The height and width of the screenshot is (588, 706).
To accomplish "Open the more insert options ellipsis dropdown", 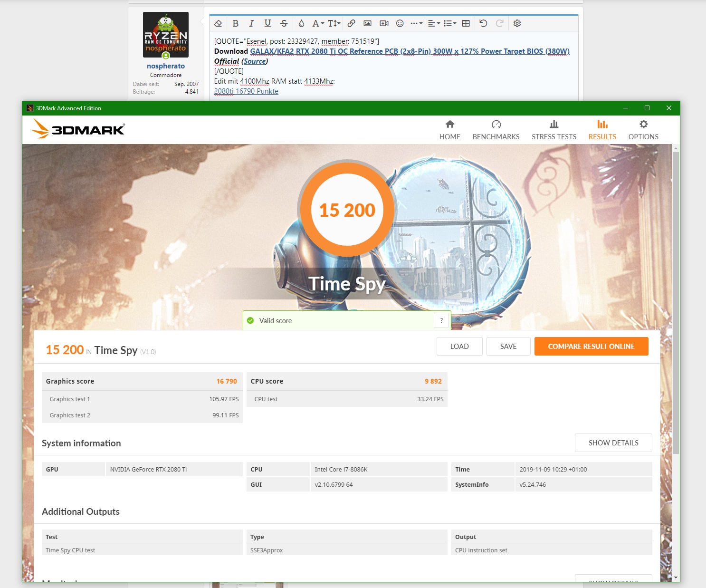I will [x=416, y=23].
